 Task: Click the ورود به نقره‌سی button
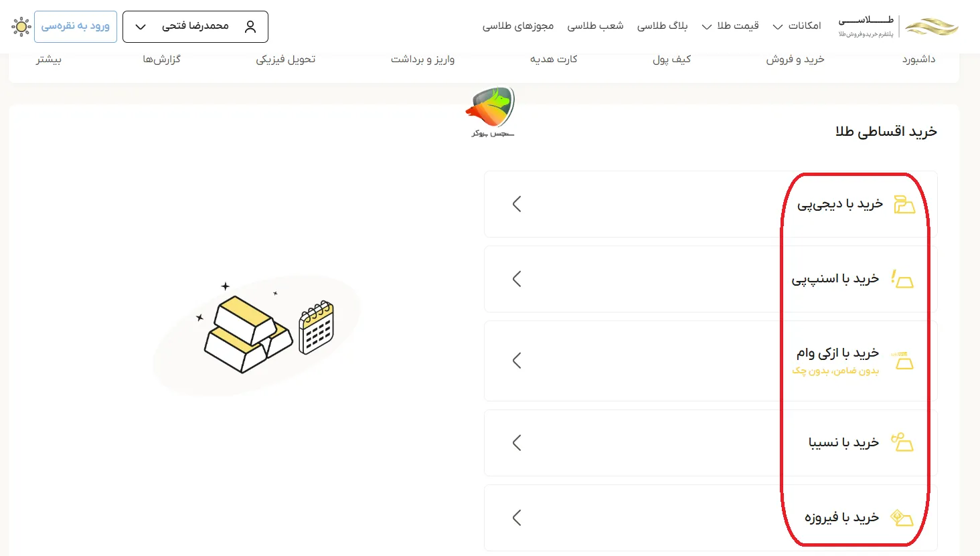pos(75,26)
